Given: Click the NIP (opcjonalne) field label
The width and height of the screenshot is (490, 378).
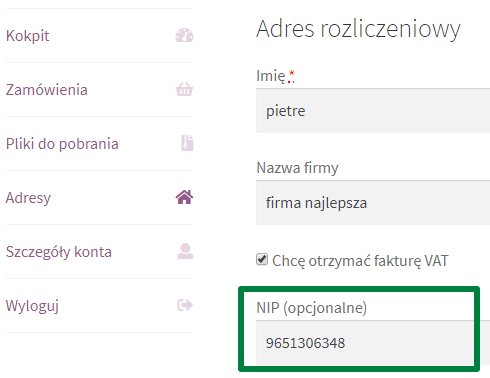Looking at the screenshot, I should [312, 307].
